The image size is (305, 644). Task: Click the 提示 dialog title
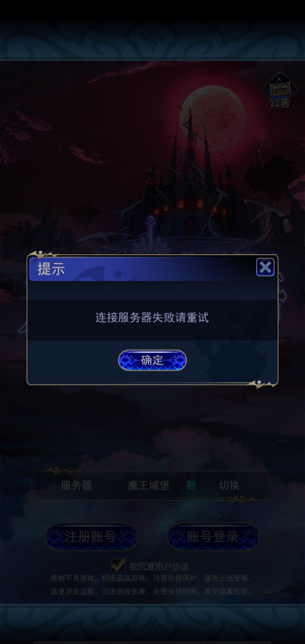(51, 269)
